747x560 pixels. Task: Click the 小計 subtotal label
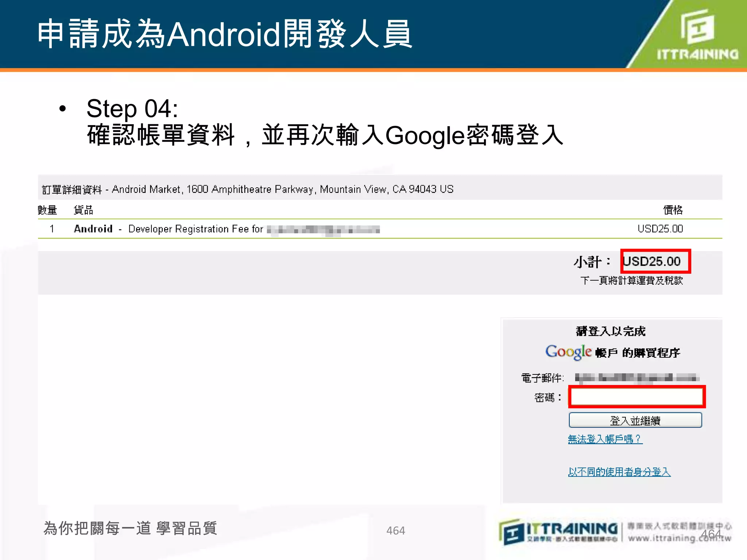click(592, 262)
